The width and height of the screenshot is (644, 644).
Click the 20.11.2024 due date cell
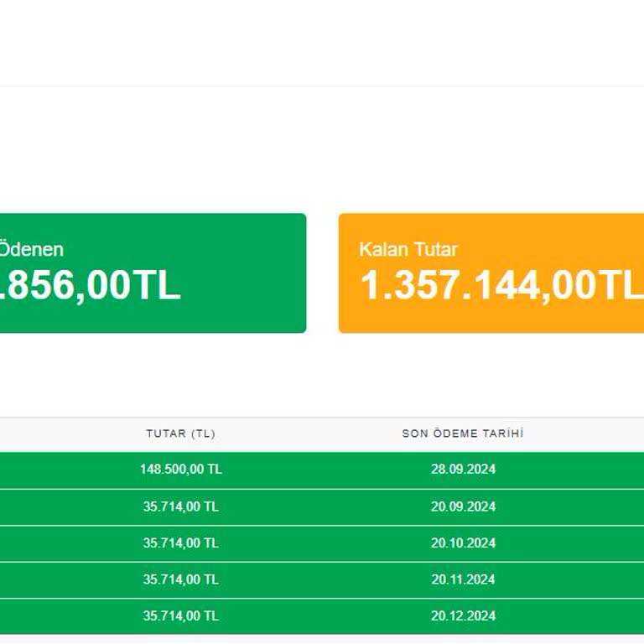point(463,579)
